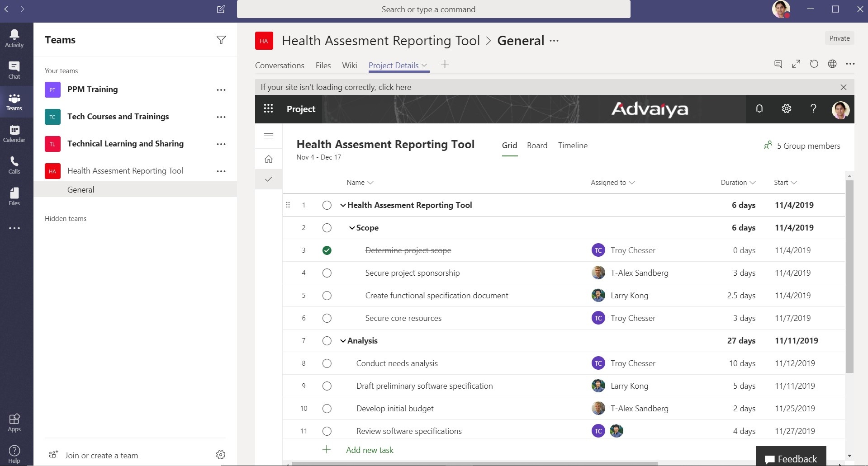This screenshot has width=868, height=466.
Task: Expand the tab to full screen
Action: (796, 64)
